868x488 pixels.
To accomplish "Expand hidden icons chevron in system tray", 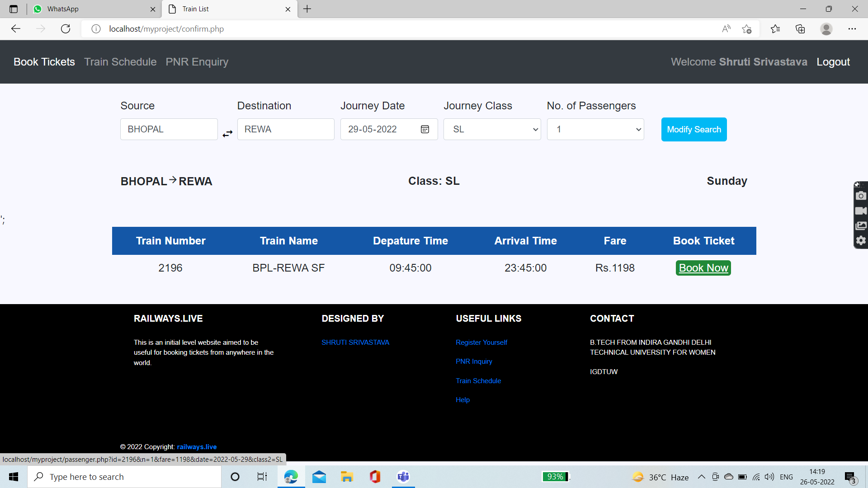I will click(702, 477).
